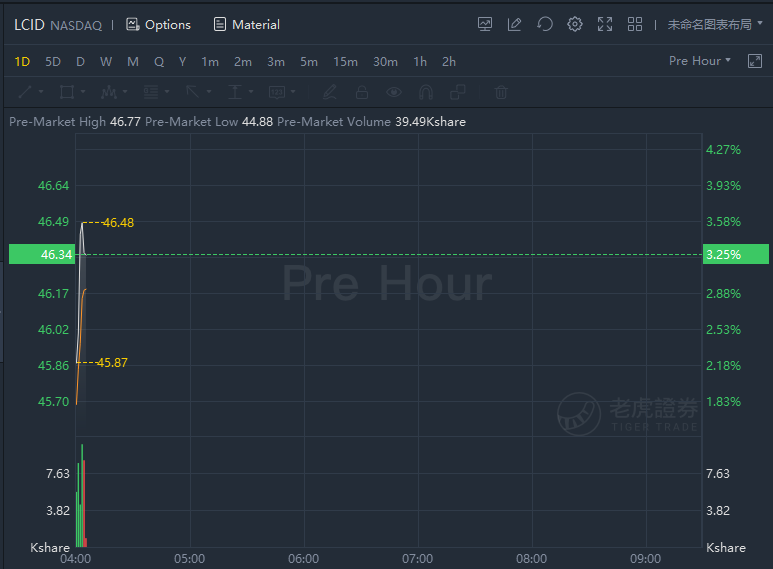The height and width of the screenshot is (569, 773).
Task: Expand the arrow tool dropdown arrow
Action: click(209, 92)
